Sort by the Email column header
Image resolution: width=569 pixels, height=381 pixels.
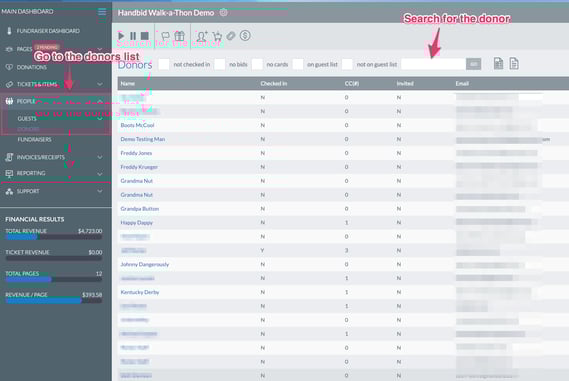[462, 83]
